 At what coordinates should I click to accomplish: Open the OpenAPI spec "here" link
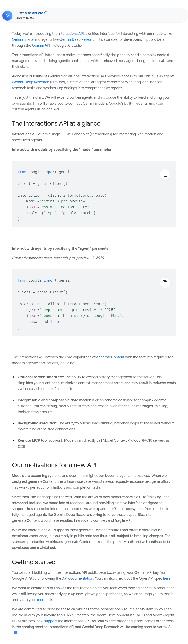tap(167, 578)
